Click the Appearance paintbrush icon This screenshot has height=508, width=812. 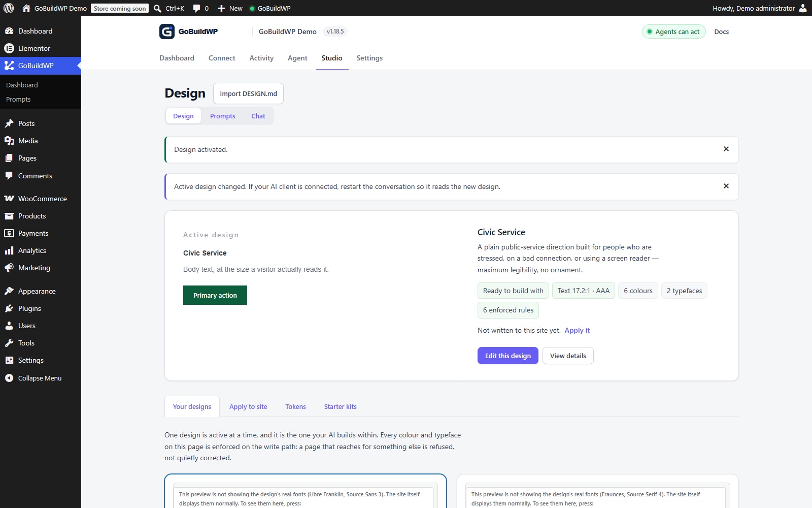pos(9,291)
